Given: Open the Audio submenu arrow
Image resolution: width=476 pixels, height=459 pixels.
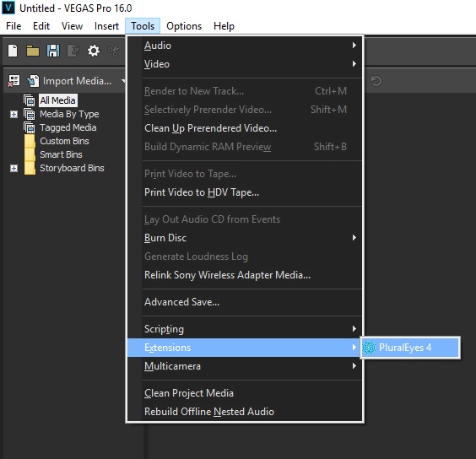Looking at the screenshot, I should [354, 46].
